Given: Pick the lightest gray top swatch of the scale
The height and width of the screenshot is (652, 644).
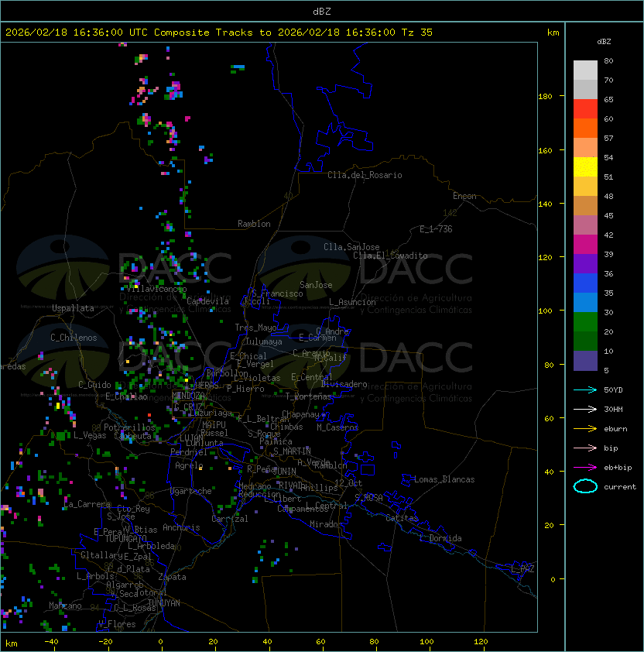Looking at the screenshot, I should coord(585,70).
